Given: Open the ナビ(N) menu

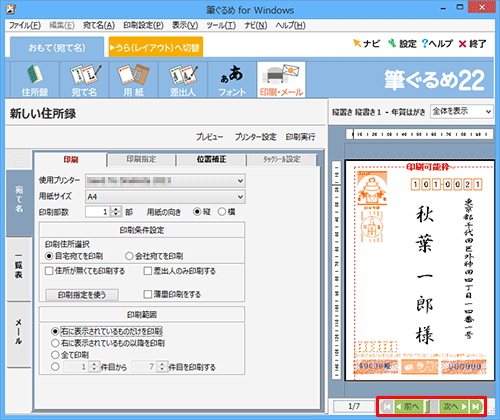Looking at the screenshot, I should (256, 25).
